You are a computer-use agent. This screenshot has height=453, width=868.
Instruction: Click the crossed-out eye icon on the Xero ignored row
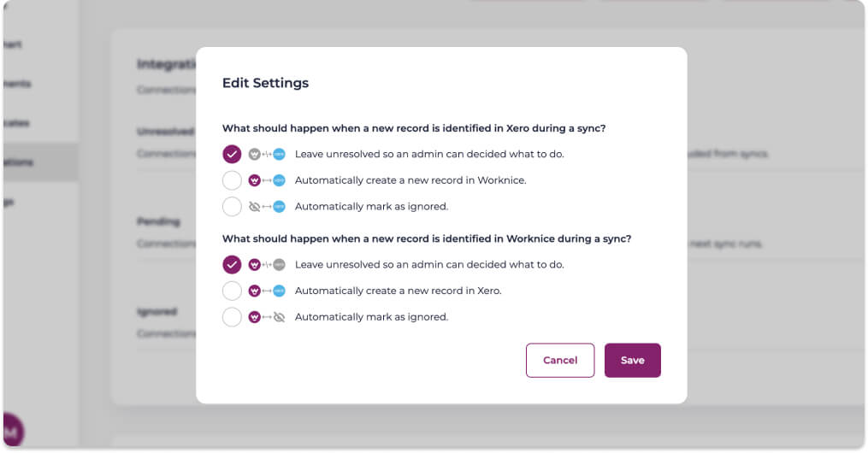click(x=254, y=206)
